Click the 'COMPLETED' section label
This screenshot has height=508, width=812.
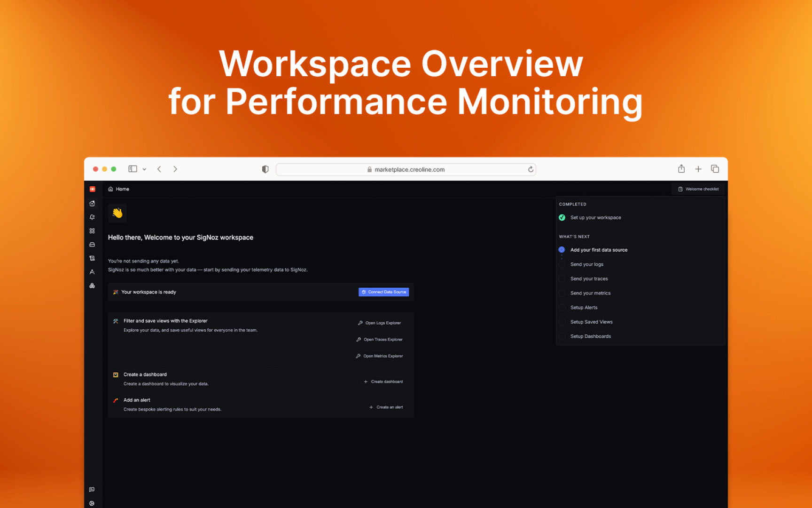[573, 204]
